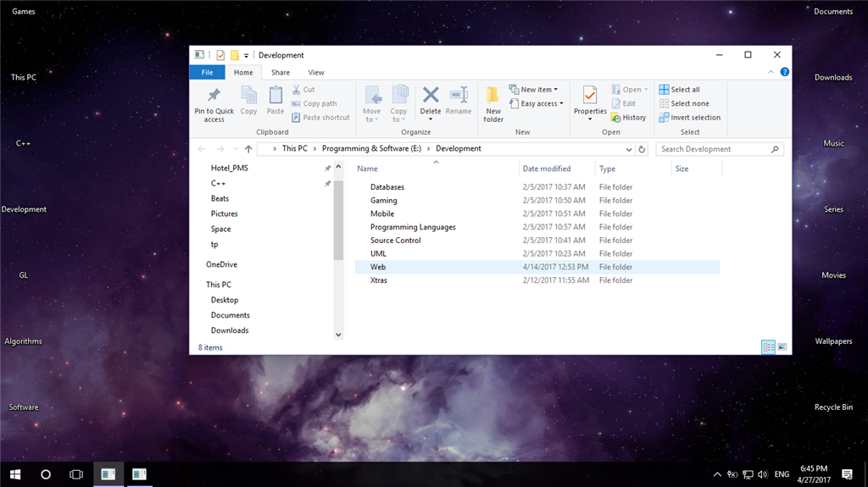This screenshot has height=487, width=868.
Task: Show hidden tray icons chevron
Action: click(717, 474)
